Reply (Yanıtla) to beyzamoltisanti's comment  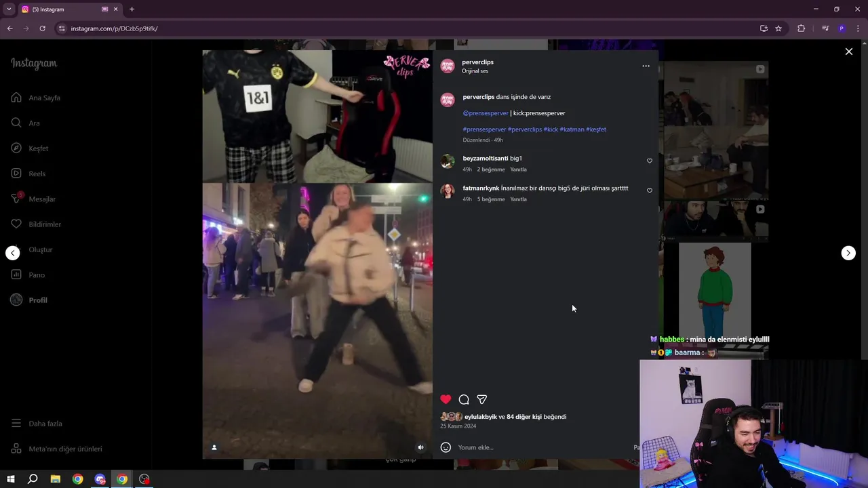click(x=518, y=169)
